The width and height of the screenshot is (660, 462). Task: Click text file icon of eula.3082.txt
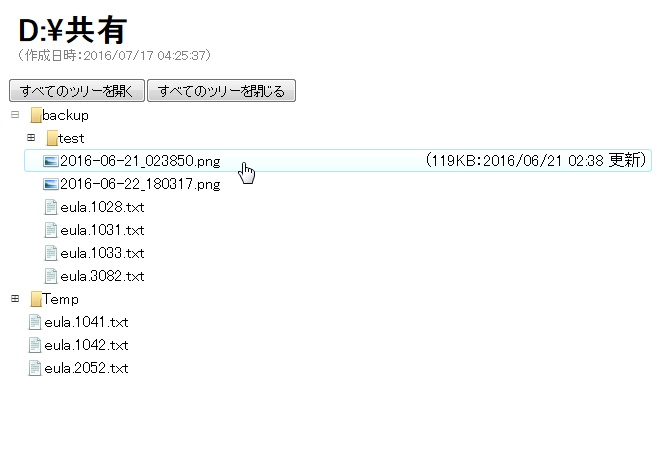pyautogui.click(x=51, y=276)
